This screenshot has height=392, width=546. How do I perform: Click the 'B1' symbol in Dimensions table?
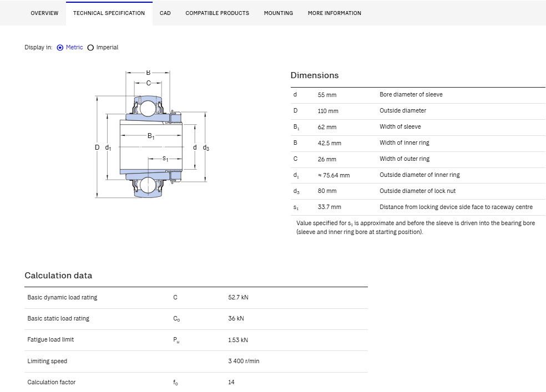pyautogui.click(x=296, y=127)
